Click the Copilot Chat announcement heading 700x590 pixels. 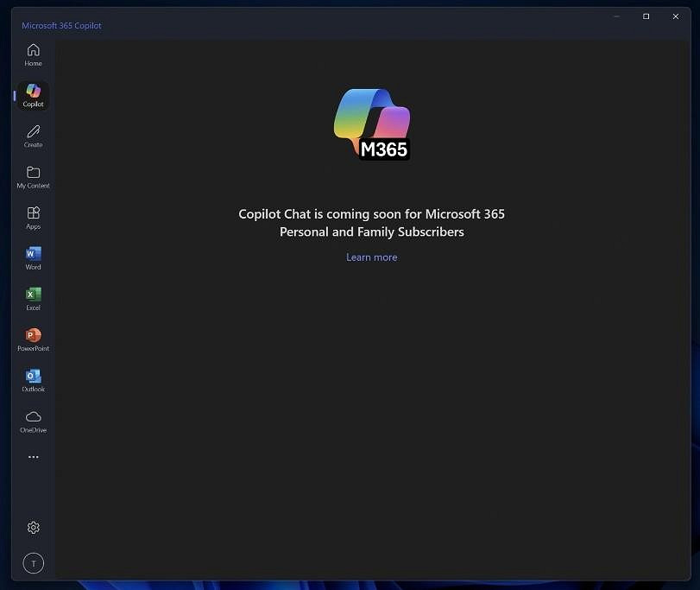point(371,222)
